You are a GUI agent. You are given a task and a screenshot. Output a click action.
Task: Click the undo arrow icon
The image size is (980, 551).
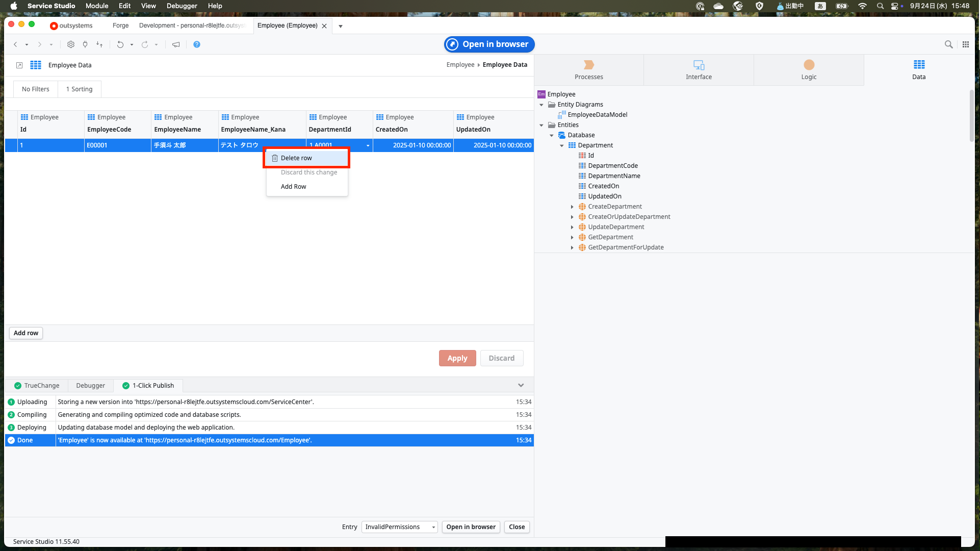(120, 44)
